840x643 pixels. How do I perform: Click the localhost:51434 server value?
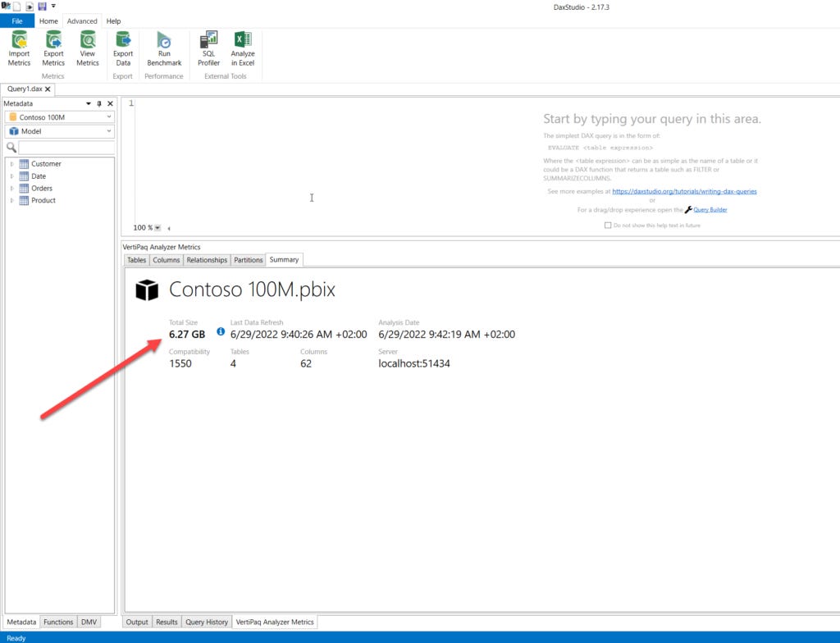point(414,363)
